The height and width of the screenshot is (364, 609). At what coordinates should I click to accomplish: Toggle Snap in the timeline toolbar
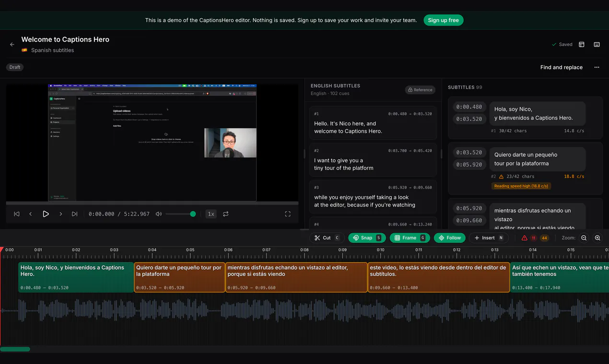click(x=367, y=238)
